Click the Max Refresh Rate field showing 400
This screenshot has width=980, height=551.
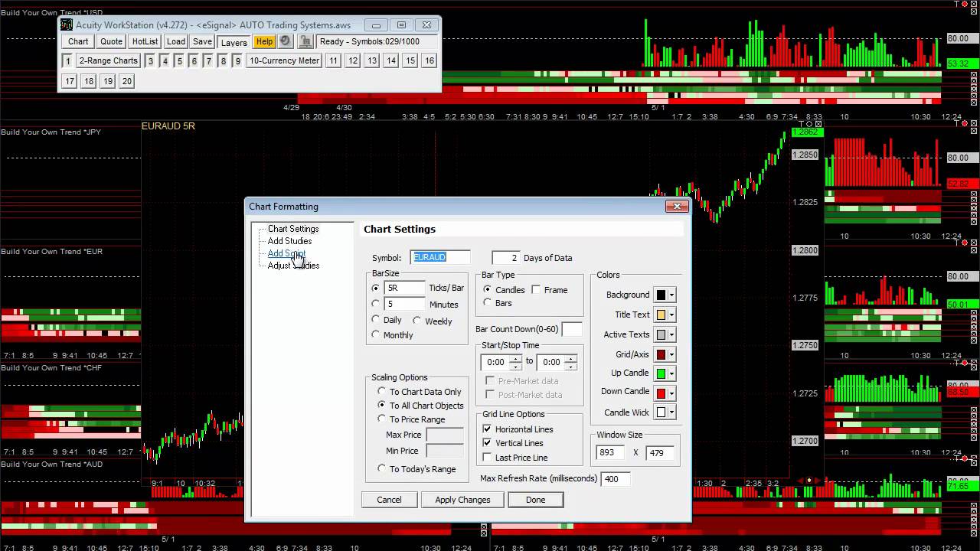pos(616,479)
